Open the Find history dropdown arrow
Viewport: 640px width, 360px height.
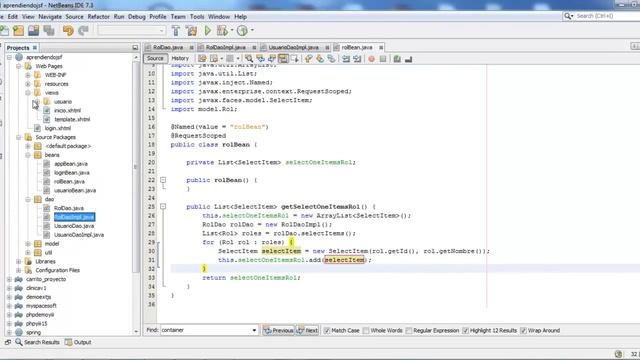(x=254, y=330)
